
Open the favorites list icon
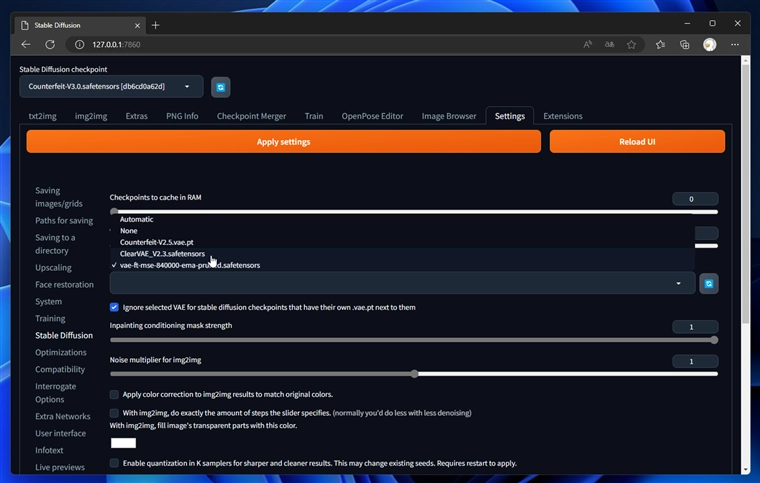660,45
